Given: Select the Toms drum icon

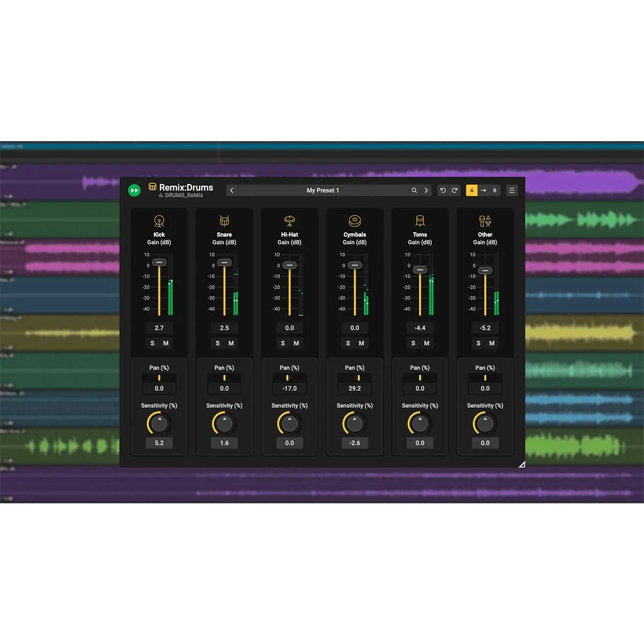Looking at the screenshot, I should click(x=420, y=221).
